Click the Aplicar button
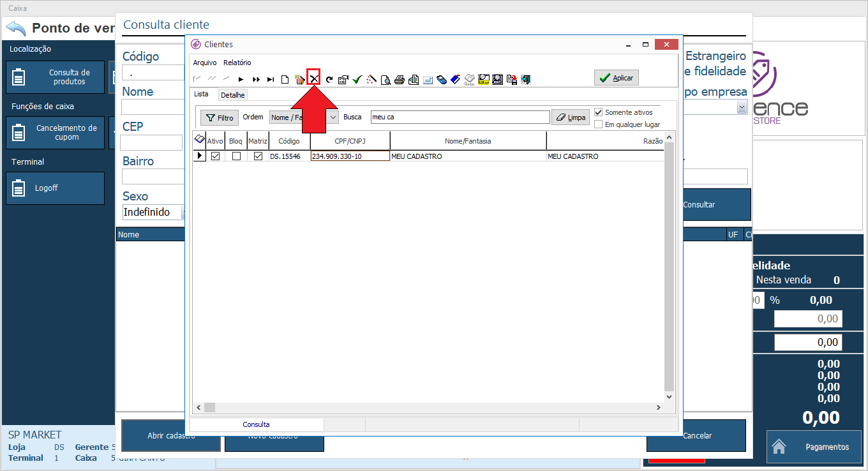868x471 pixels. click(617, 78)
